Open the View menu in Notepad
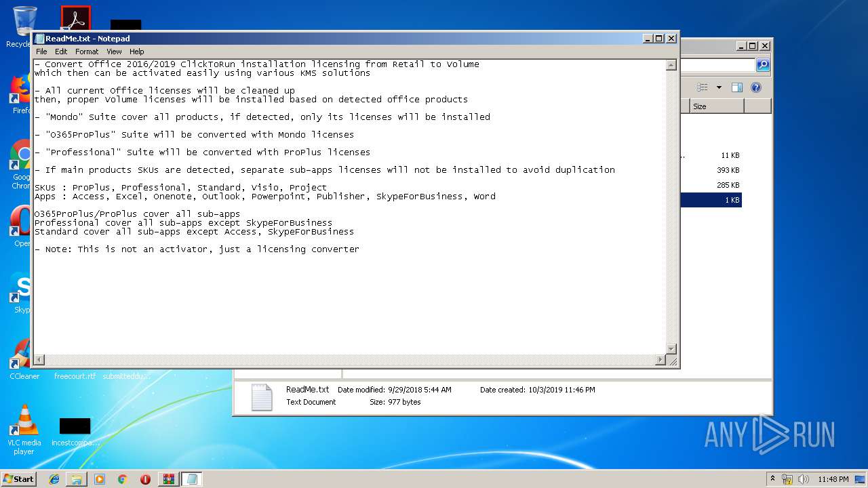The height and width of the screenshot is (488, 868). (114, 52)
